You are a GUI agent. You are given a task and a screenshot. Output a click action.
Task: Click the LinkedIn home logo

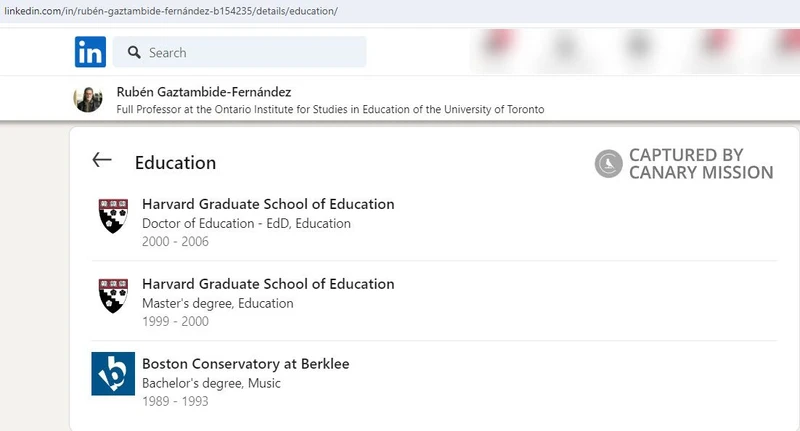pos(90,52)
